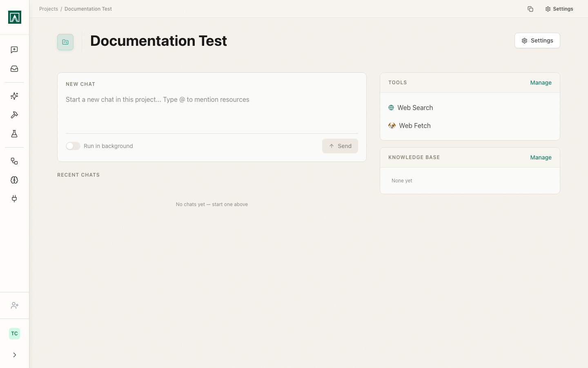Click the sparkle icon in sidebar
The width and height of the screenshot is (588, 368).
pyautogui.click(x=14, y=96)
